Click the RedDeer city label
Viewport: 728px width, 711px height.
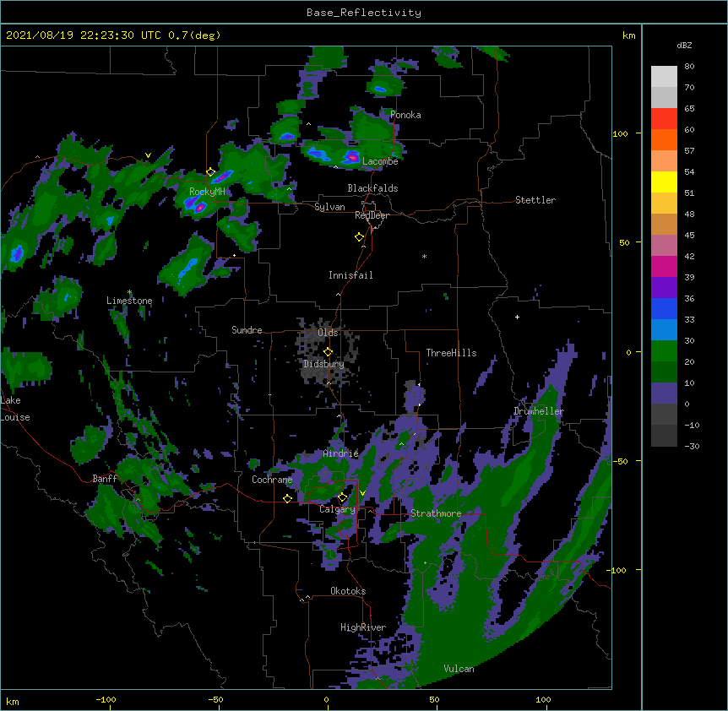tap(372, 215)
